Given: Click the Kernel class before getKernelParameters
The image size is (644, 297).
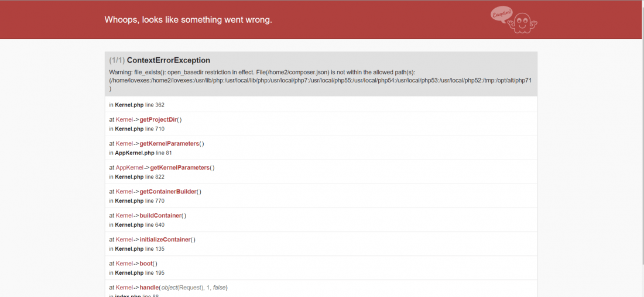Looking at the screenshot, I should point(124,144).
